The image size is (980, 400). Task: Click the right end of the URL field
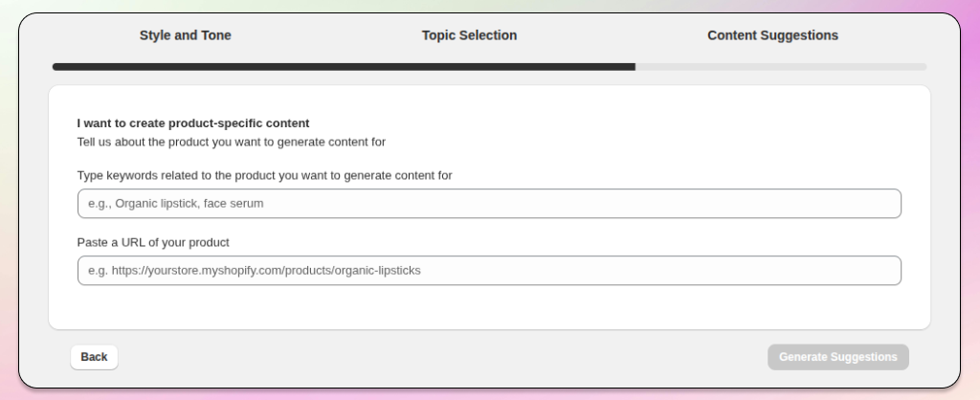(880, 270)
